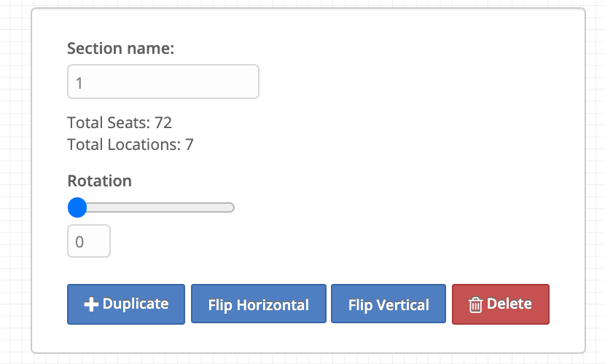Focus the Section name text field
The width and height of the screenshot is (605, 364).
coord(163,82)
